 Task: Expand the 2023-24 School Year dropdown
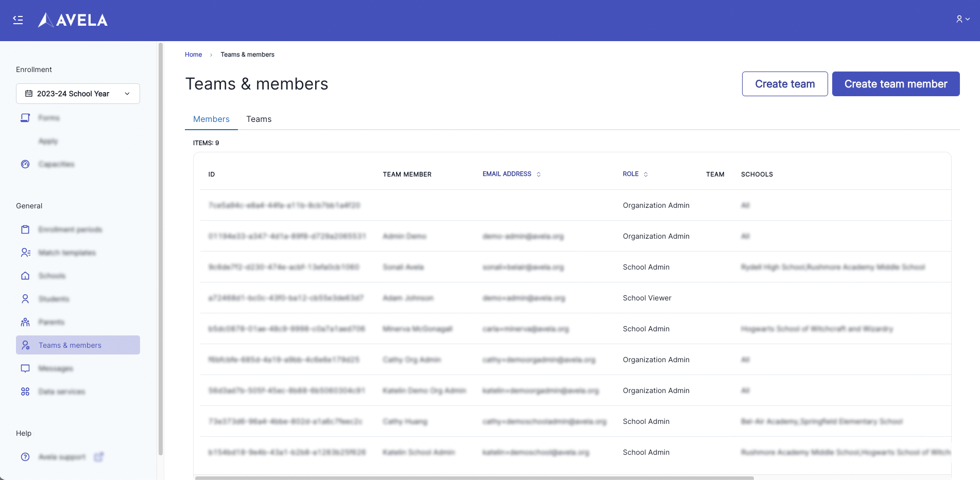[x=78, y=94]
